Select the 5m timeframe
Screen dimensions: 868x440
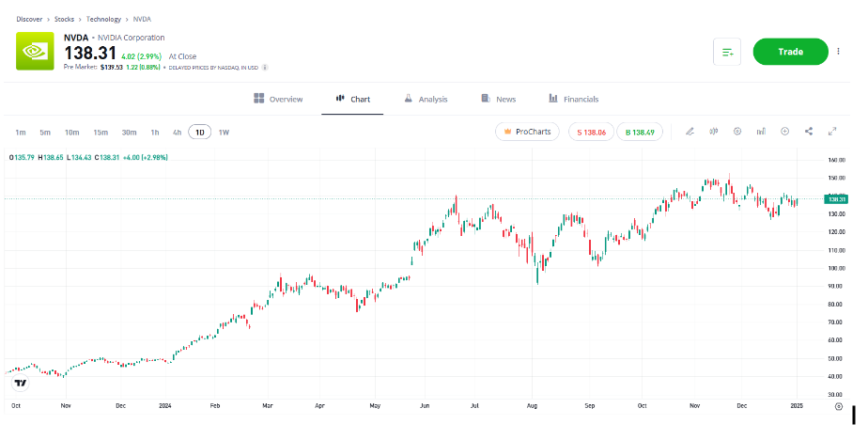45,133
